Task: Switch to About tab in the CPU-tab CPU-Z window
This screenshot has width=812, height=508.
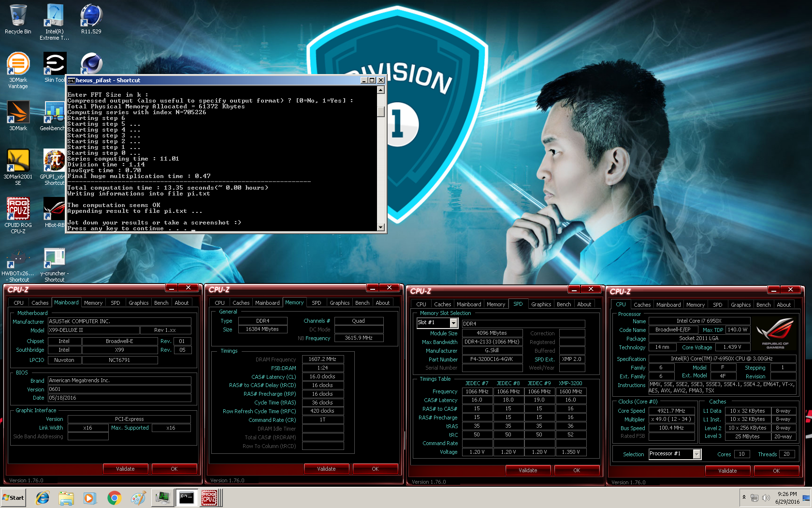Action: point(783,305)
